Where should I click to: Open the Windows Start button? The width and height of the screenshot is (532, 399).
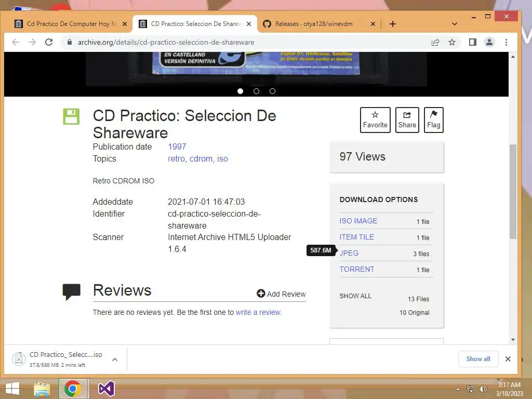[12, 389]
